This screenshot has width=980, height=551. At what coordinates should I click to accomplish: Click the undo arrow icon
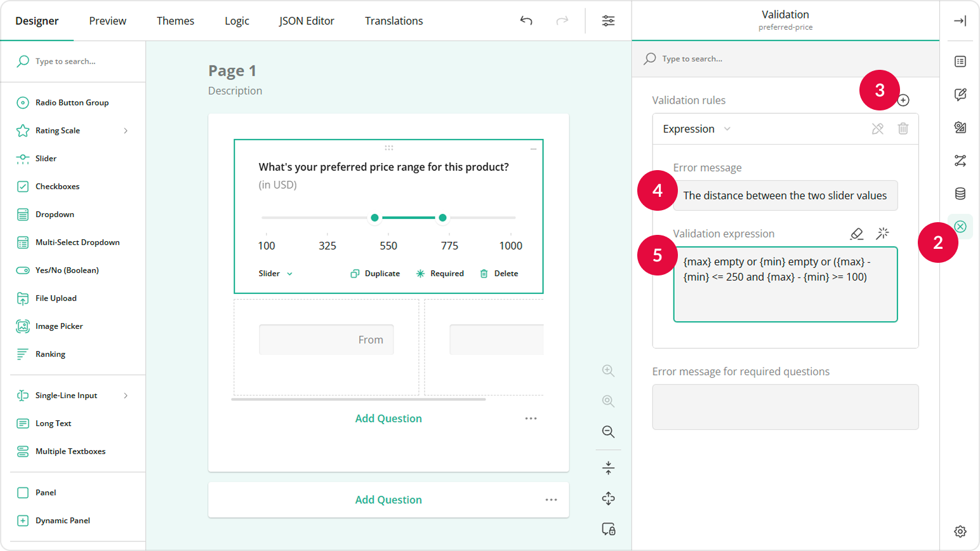[x=526, y=21]
